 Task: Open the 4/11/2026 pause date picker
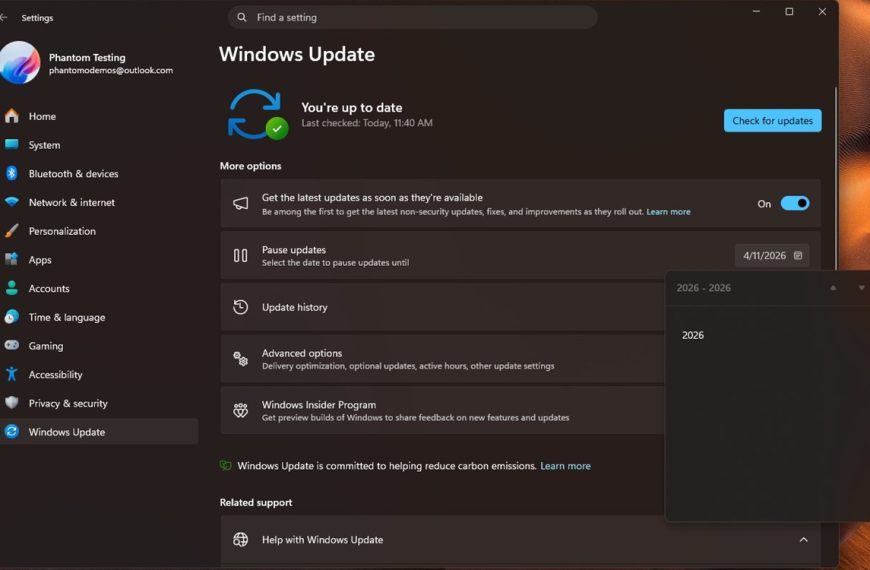click(x=772, y=255)
